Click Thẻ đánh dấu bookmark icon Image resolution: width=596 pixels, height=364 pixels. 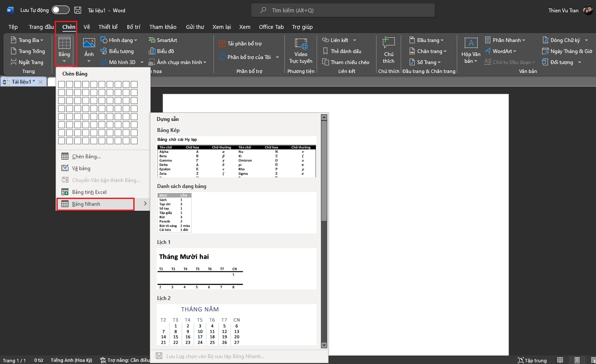tap(342, 51)
